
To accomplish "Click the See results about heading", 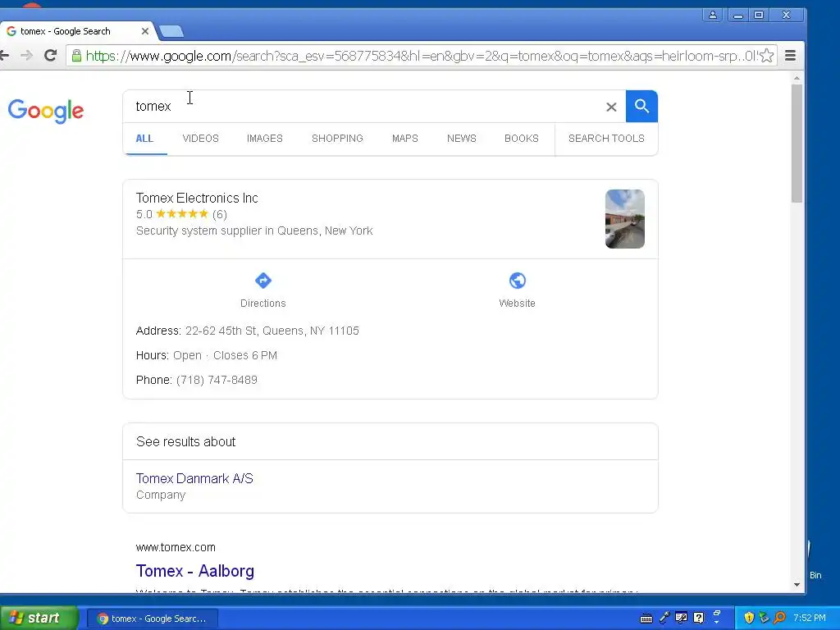I will [186, 442].
